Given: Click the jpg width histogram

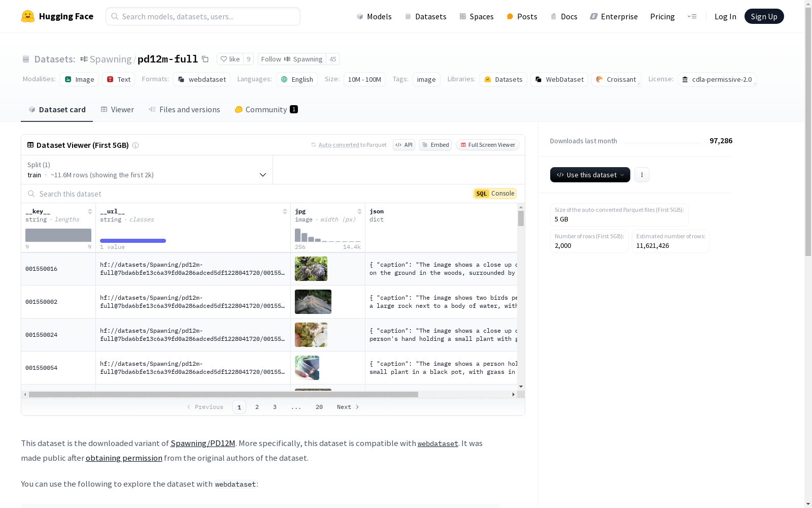Looking at the screenshot, I should point(328,235).
